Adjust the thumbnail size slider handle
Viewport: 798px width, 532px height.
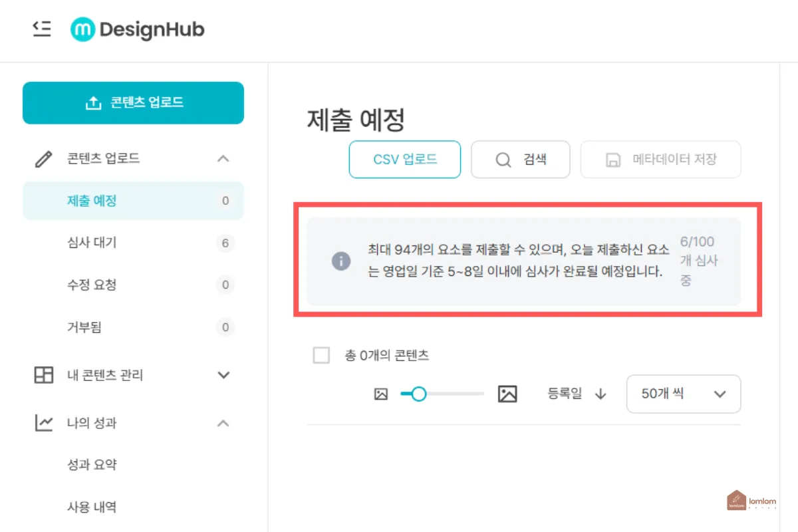click(419, 394)
